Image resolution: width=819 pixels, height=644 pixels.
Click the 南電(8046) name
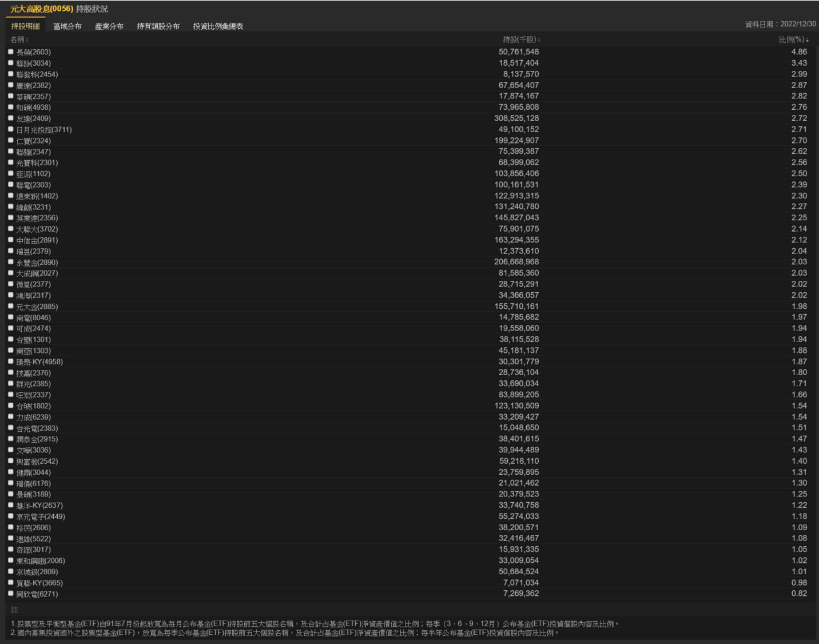coord(33,317)
